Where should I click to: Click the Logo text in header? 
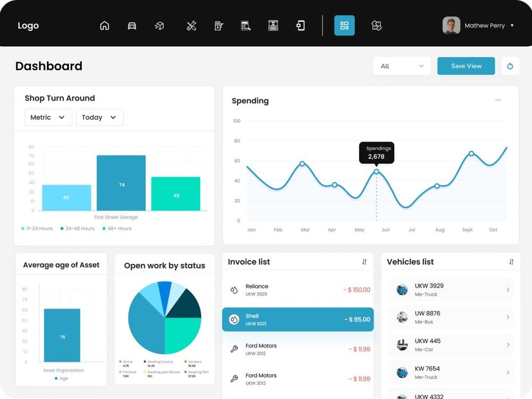click(28, 26)
